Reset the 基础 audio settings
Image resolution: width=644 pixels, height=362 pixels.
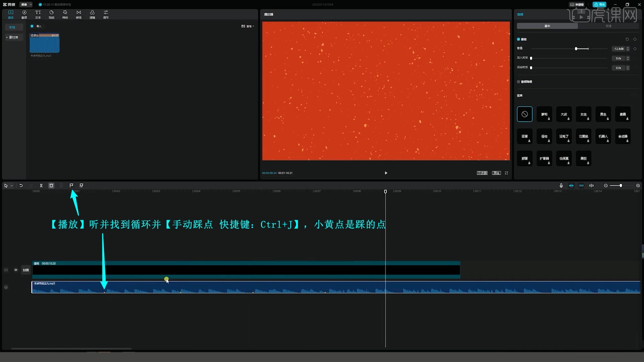click(627, 39)
